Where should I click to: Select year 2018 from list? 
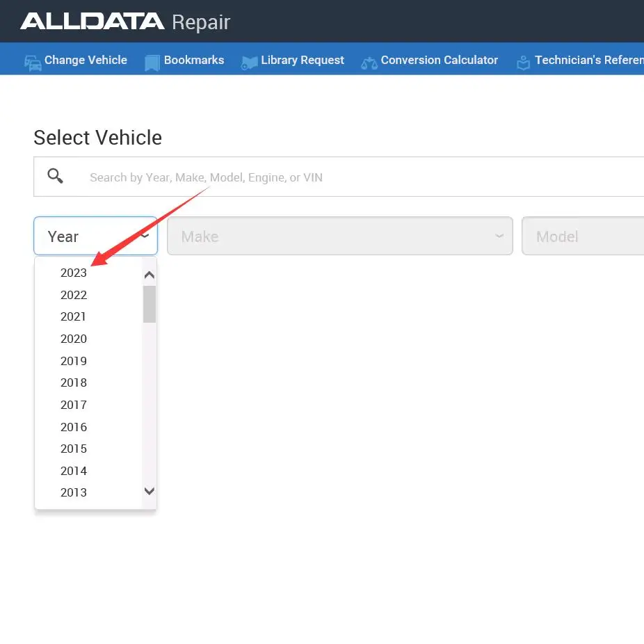[74, 383]
